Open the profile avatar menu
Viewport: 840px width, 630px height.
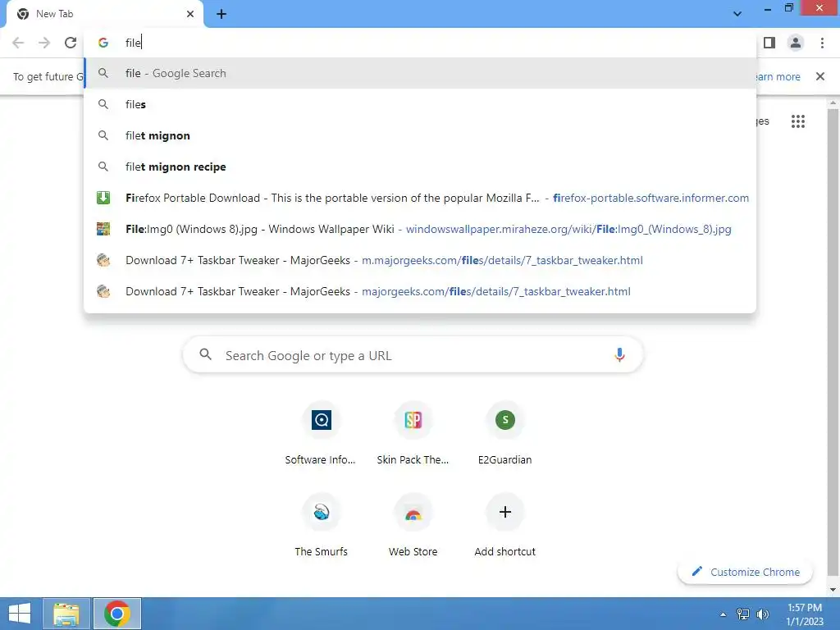796,43
